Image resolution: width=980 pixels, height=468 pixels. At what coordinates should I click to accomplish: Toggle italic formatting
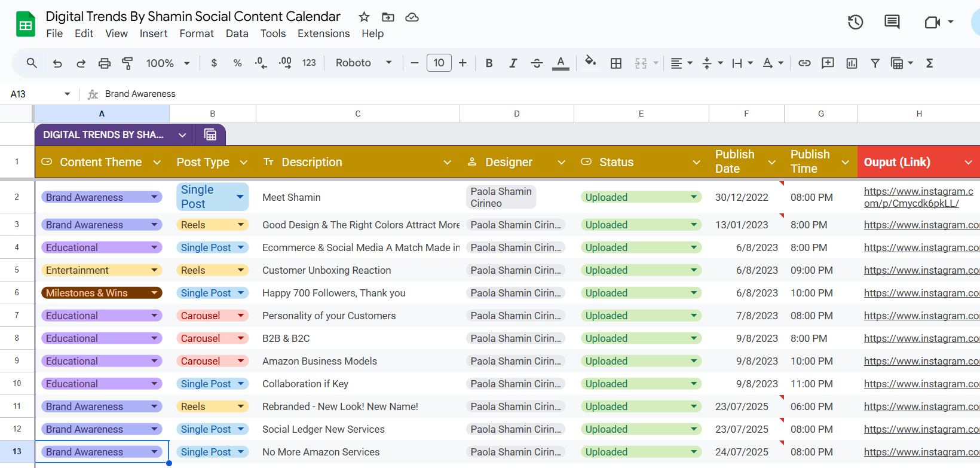coord(513,63)
